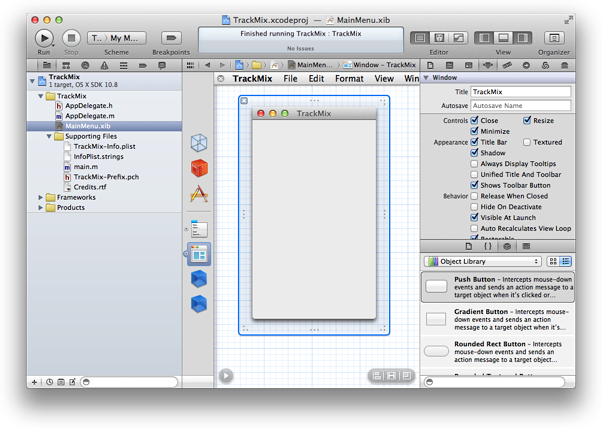
Task: Disable the Shadow checkbox
Action: 475,153
